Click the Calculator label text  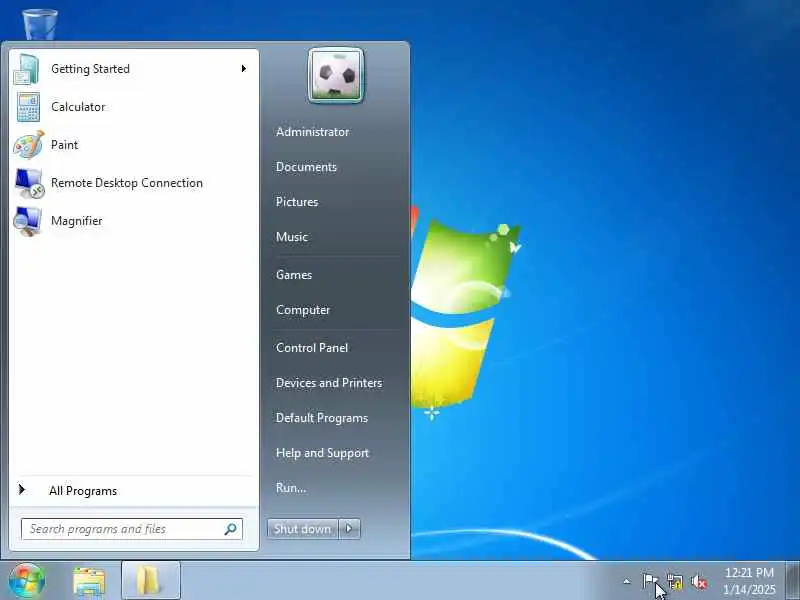tap(78, 107)
